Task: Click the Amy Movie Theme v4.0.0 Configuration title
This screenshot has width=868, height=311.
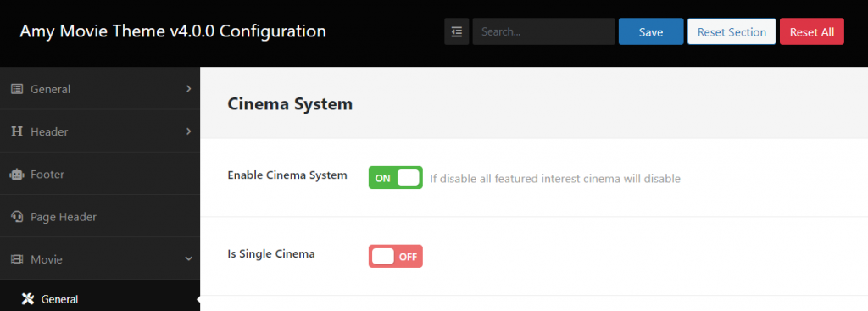Action: [173, 31]
